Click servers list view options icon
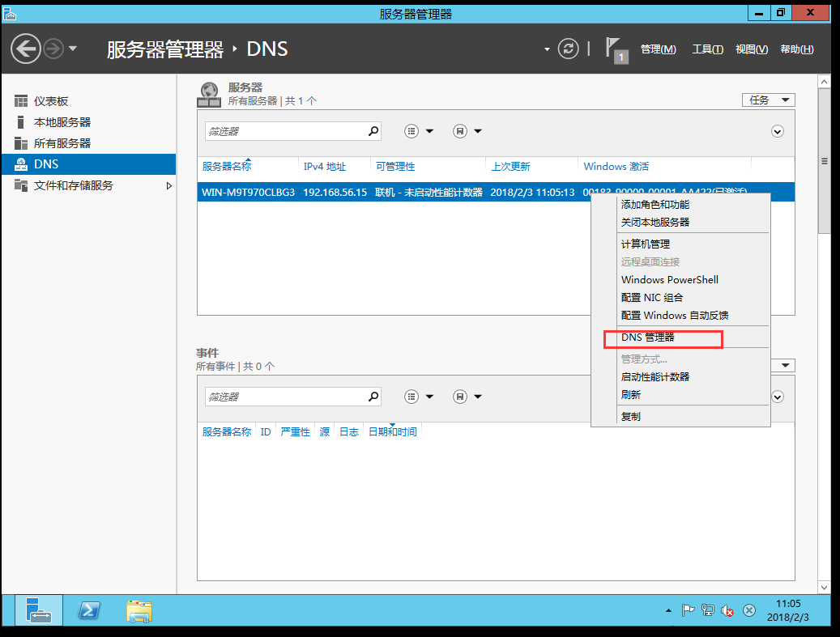840x637 pixels. pyautogui.click(x=411, y=131)
